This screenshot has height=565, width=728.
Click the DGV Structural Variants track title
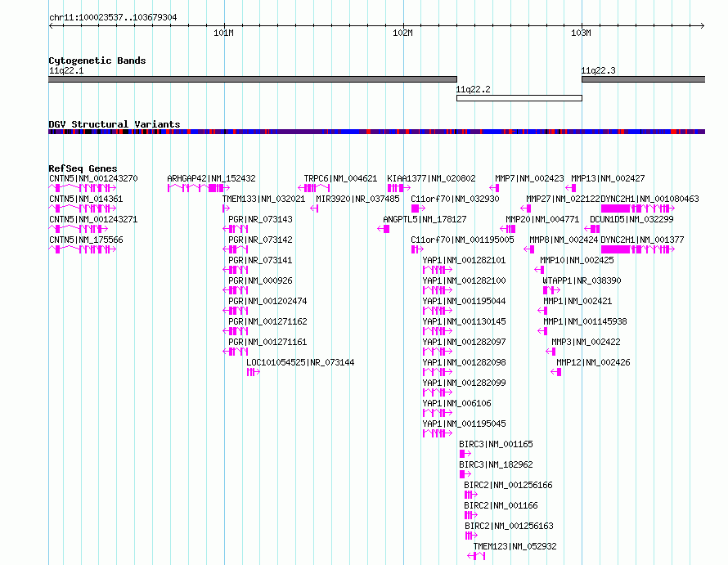115,124
